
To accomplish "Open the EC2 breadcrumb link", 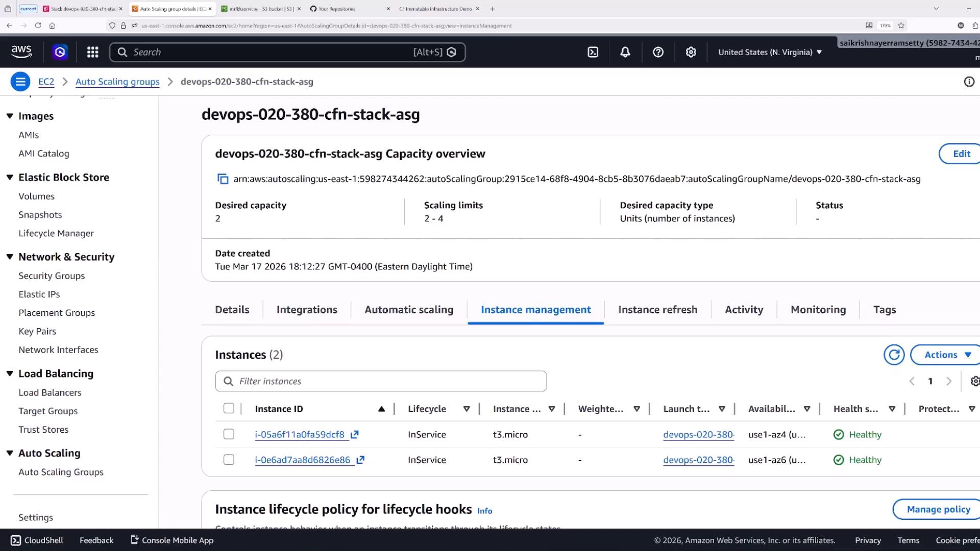I will pos(46,82).
